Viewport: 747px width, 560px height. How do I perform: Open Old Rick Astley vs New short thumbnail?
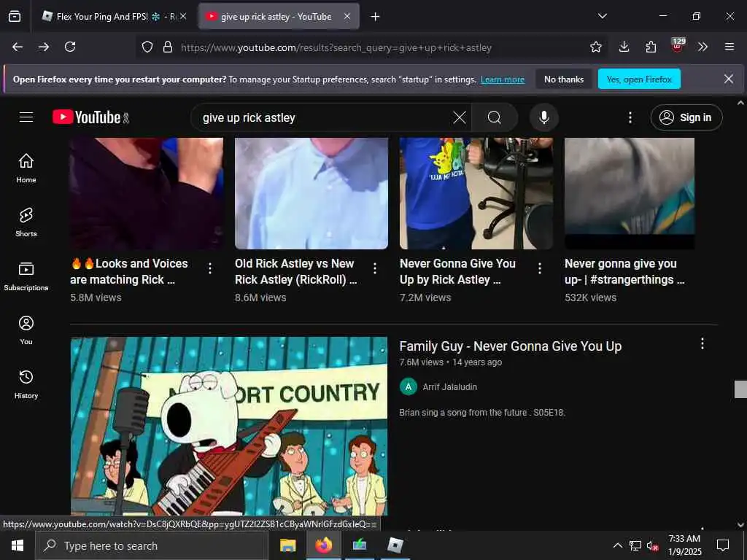[x=311, y=192]
